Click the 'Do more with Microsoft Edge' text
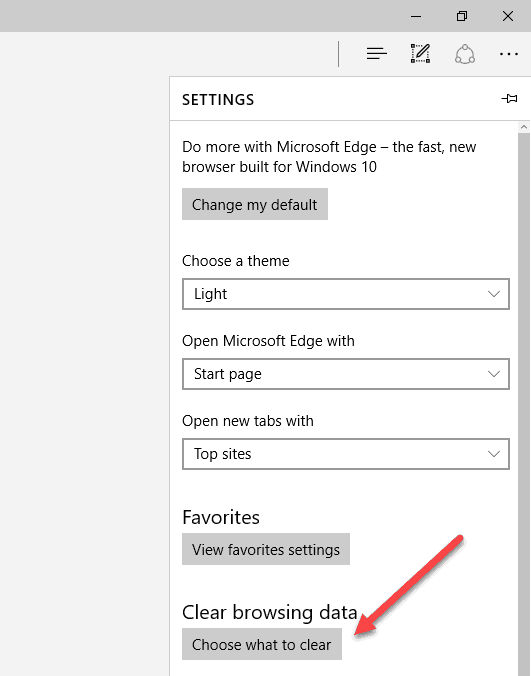Viewport: 531px width, 676px height. [x=329, y=156]
